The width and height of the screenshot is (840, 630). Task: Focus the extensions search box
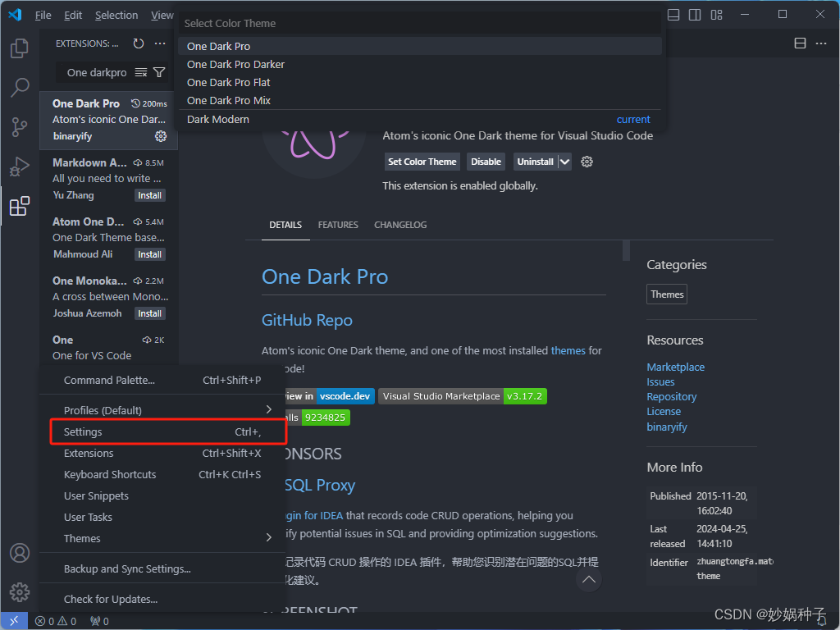coord(98,72)
